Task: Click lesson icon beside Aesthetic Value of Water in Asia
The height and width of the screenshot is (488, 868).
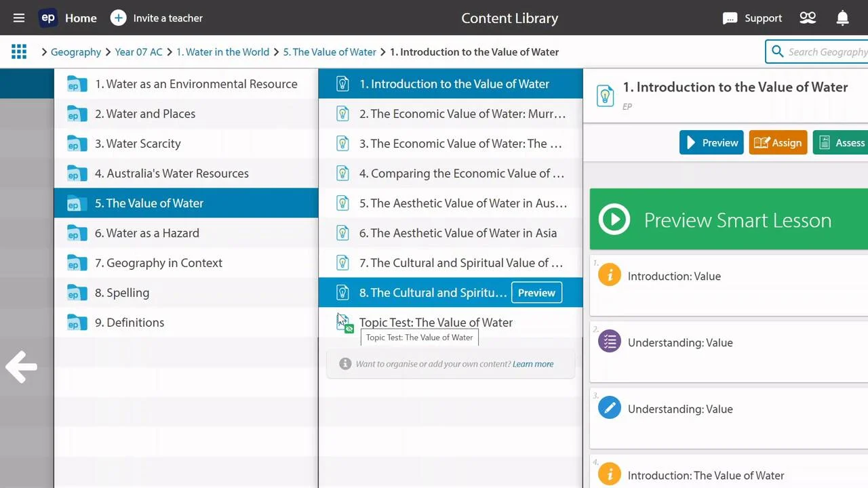Action: (343, 233)
